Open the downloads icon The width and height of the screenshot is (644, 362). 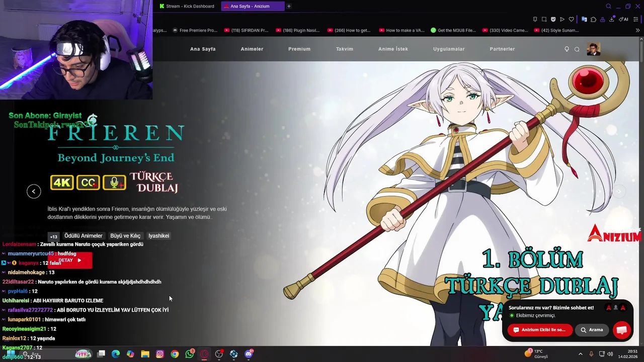pos(612,20)
